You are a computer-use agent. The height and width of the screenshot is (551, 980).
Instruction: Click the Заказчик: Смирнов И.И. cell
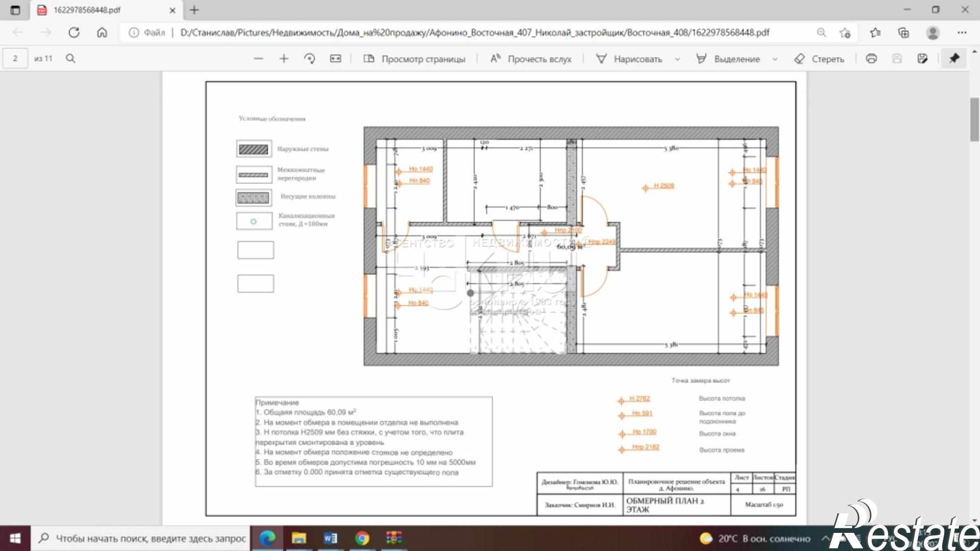(x=580, y=504)
